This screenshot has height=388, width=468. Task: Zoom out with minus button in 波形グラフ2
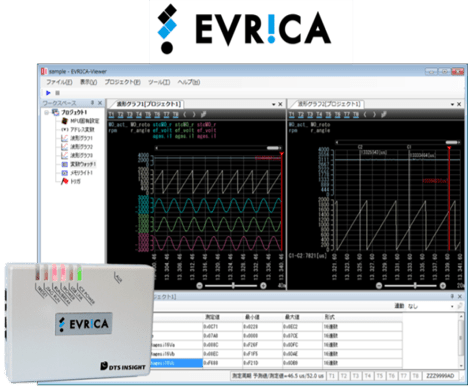click(379, 286)
